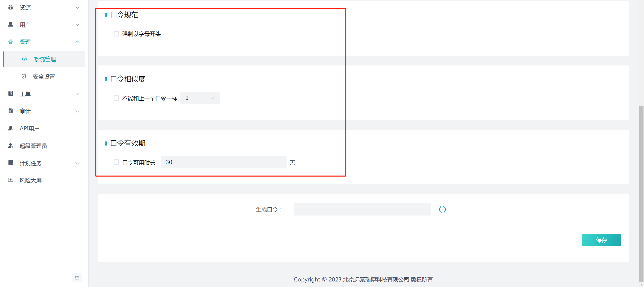Click the sidebar collapse icon at bottom

77,278
